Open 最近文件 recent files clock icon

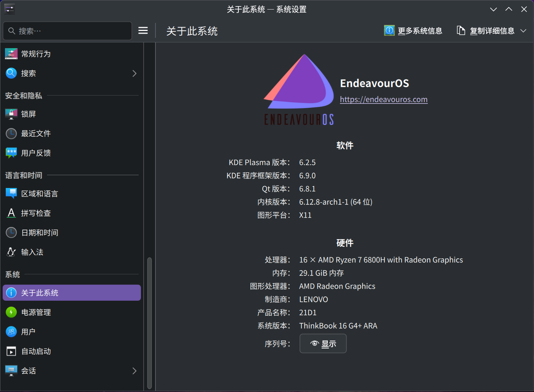(11, 133)
